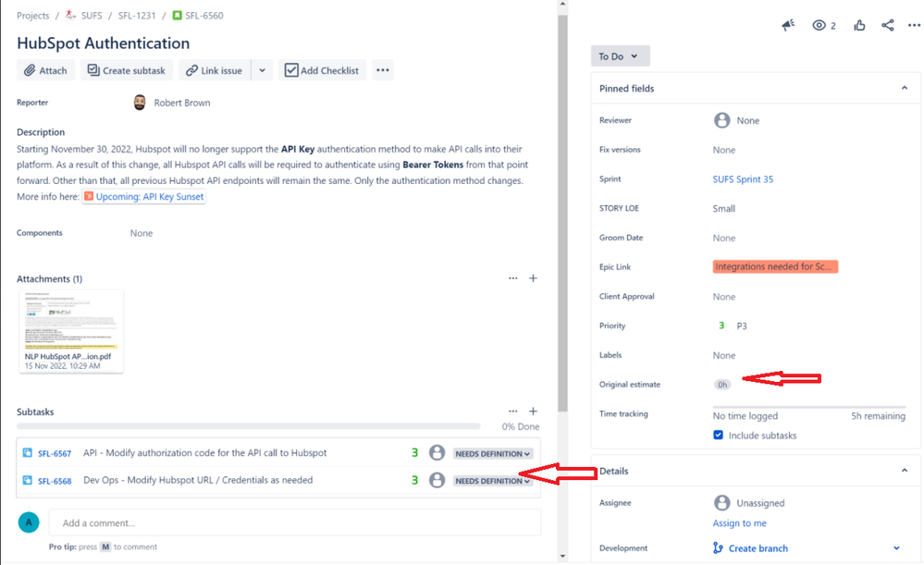Screen dimensions: 924x565
Task: Click the Epic Link Integrations needed tag
Action: coord(775,267)
